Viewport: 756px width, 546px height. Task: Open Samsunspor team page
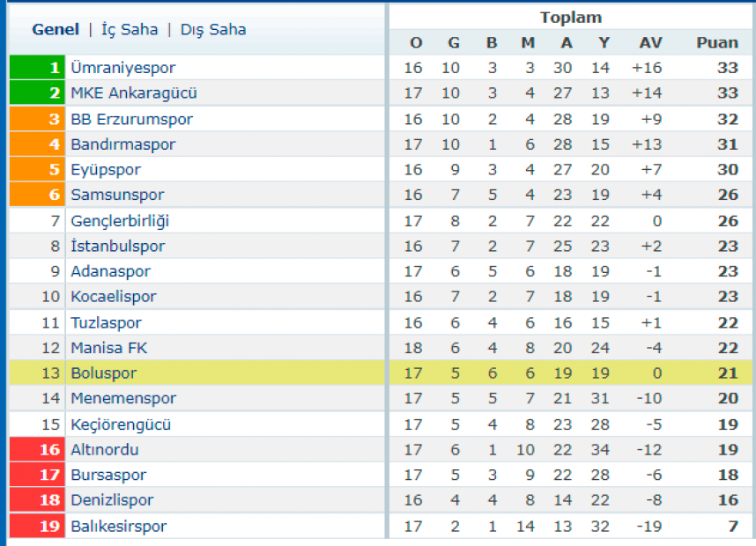(117, 195)
